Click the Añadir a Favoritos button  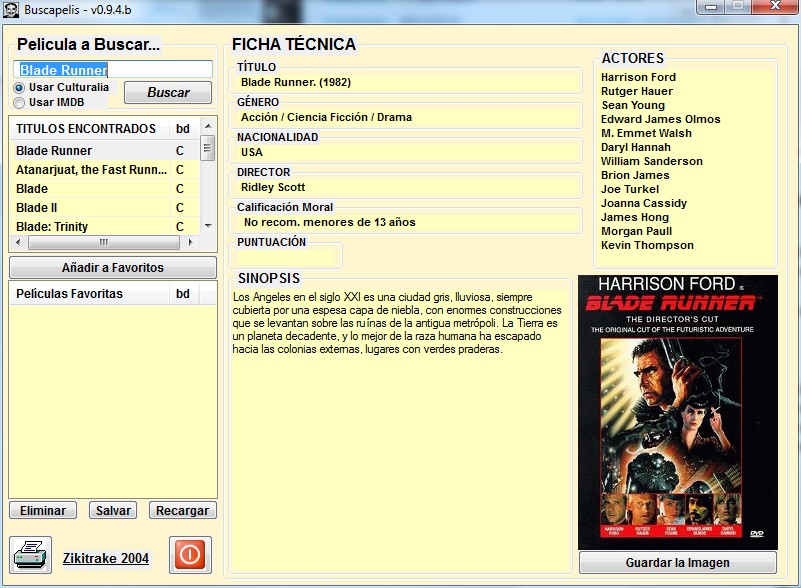click(x=112, y=268)
